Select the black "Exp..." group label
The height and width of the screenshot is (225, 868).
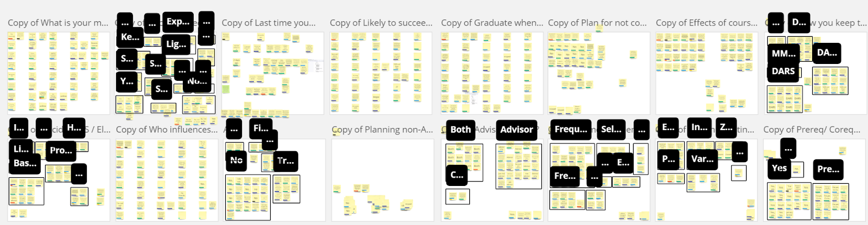click(178, 22)
